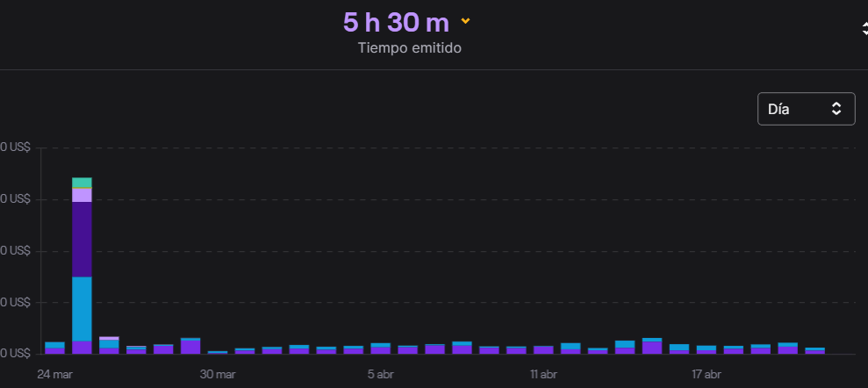Screen dimensions: 868x388
Task: Click the 11 abr axis label
Action: 543,375
